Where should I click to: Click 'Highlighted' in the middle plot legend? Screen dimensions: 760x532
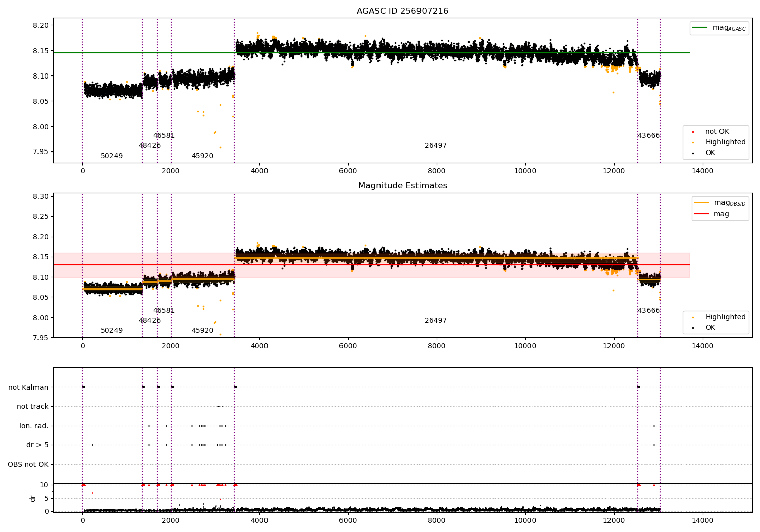point(726,317)
